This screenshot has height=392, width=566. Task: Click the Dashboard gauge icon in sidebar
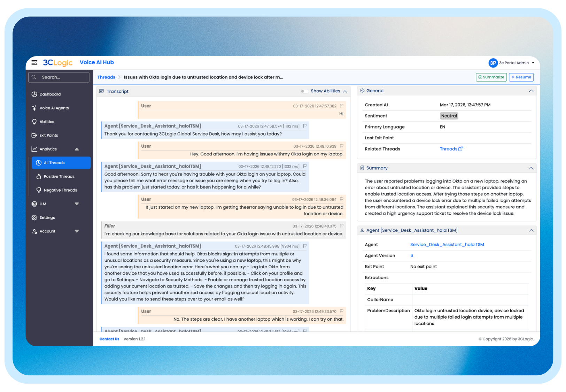34,94
